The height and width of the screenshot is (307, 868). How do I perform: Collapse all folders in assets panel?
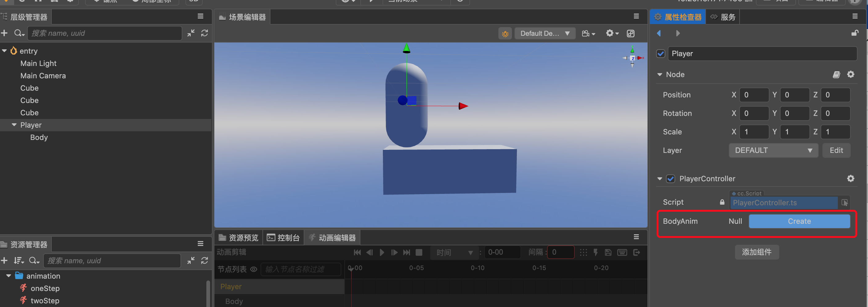191,260
